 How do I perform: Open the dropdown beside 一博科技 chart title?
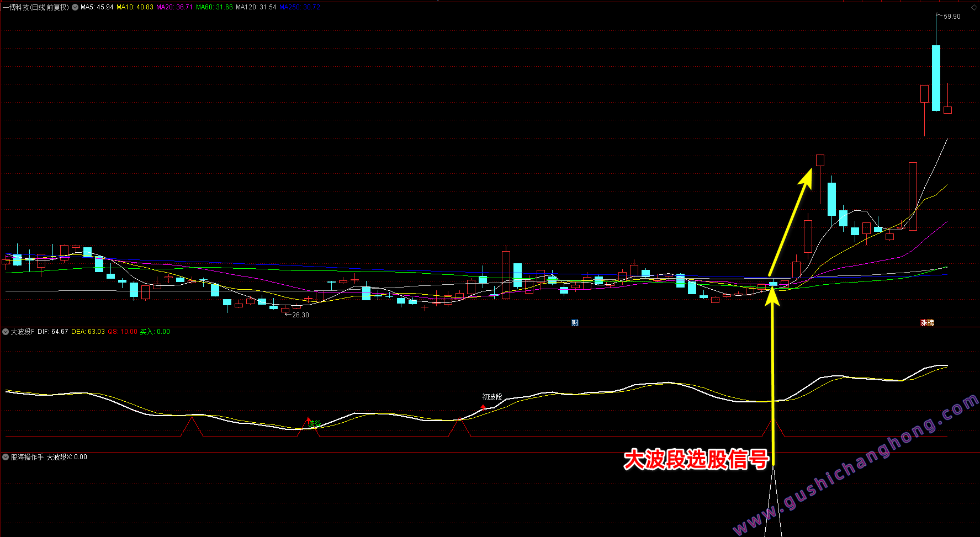[75, 7]
